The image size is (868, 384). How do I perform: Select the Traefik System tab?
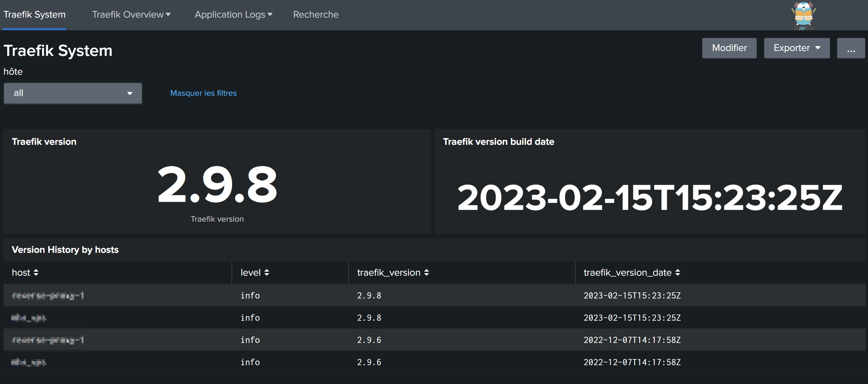(x=34, y=15)
